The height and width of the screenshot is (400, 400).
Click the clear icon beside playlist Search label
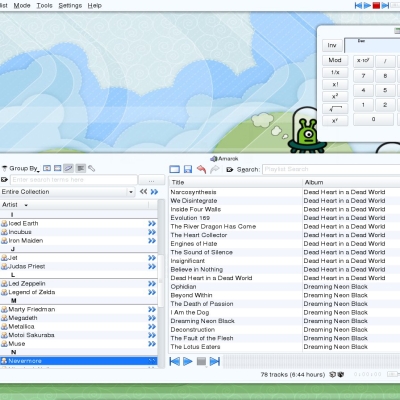(230, 170)
